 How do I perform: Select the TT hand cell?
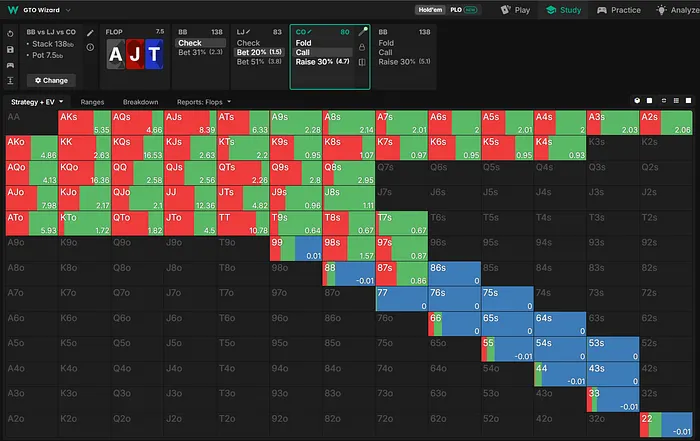coord(243,224)
